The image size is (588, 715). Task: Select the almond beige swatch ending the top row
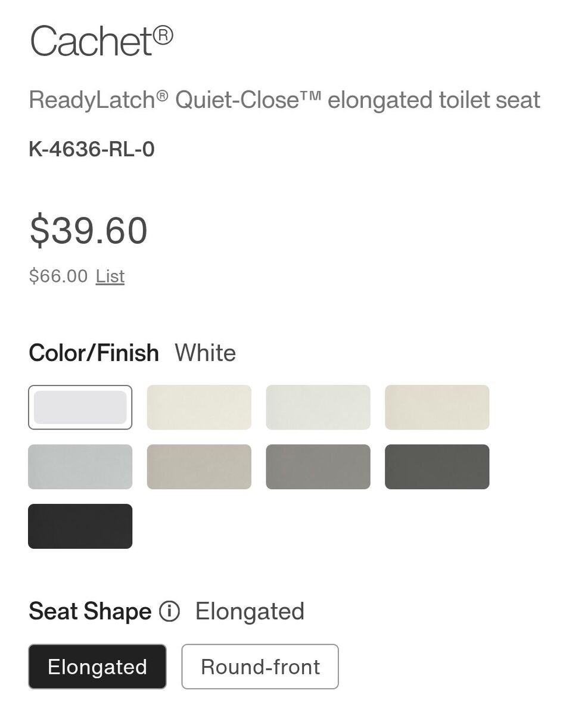[437, 408]
